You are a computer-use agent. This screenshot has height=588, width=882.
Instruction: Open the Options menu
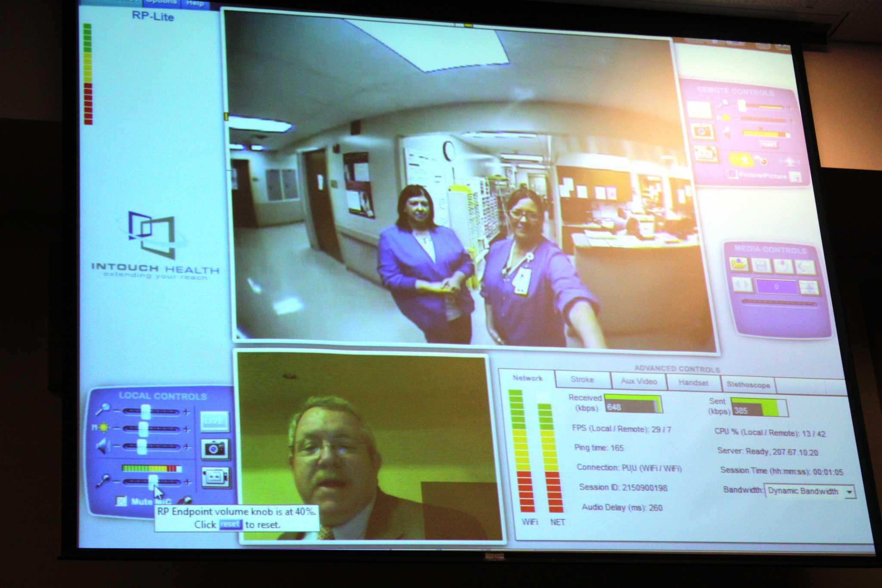(161, 2)
